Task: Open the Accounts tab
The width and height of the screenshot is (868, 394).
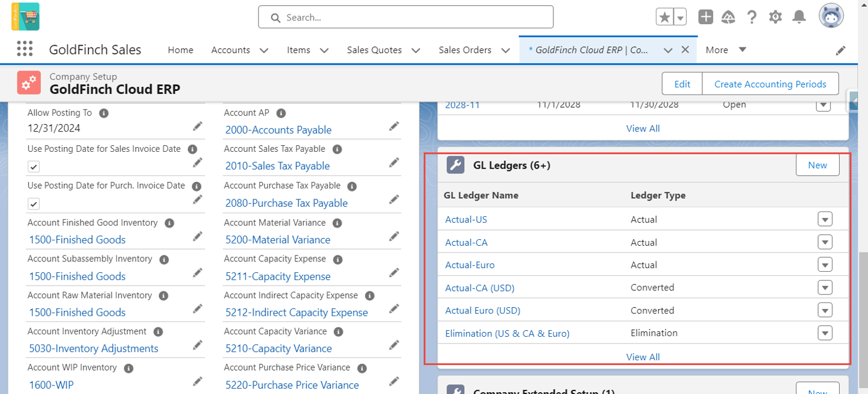Action: tap(230, 50)
